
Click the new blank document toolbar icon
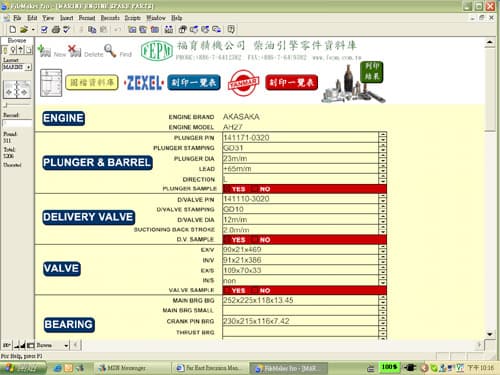click(x=13, y=30)
